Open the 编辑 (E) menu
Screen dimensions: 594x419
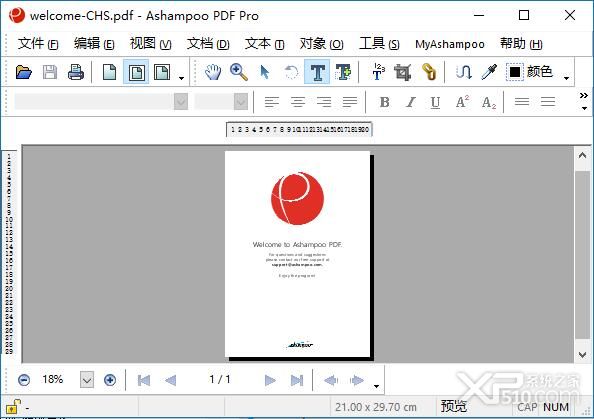94,44
